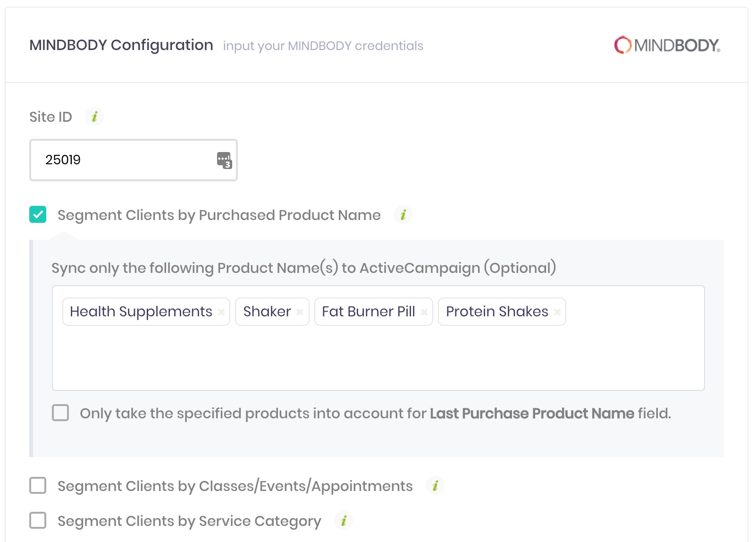Viewport: 756px width, 542px height.
Task: Check Segment Clients by Classes/Events/Appointments
Action: coord(38,485)
